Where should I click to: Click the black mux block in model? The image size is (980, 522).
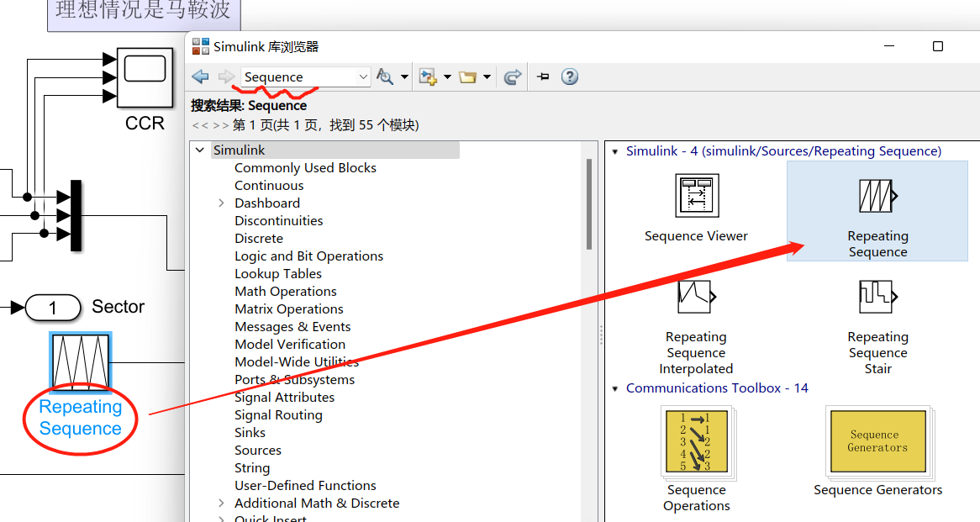click(76, 216)
